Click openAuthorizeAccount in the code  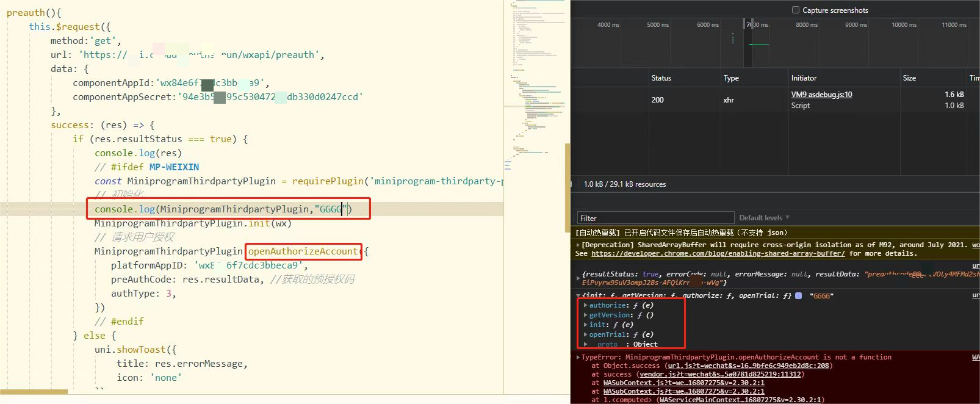(303, 251)
